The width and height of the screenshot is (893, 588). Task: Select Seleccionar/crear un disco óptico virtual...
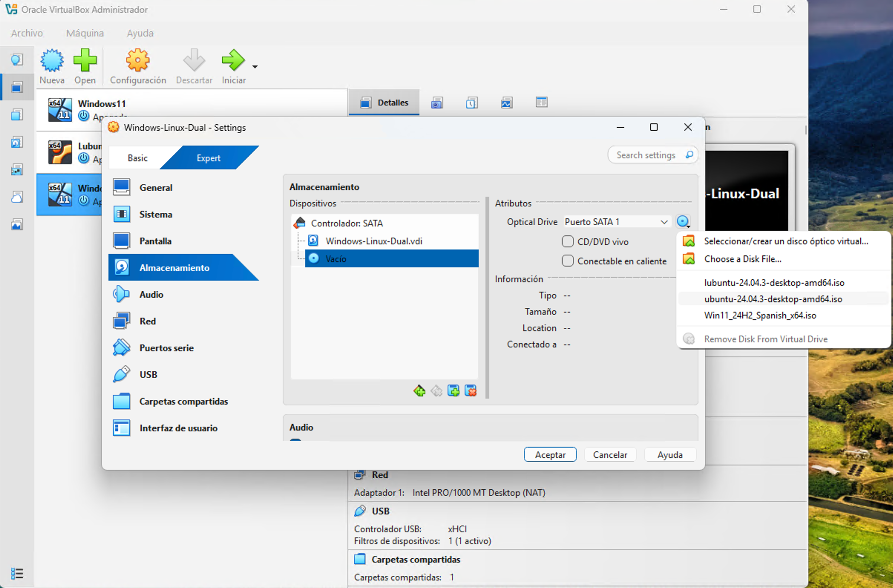point(784,241)
